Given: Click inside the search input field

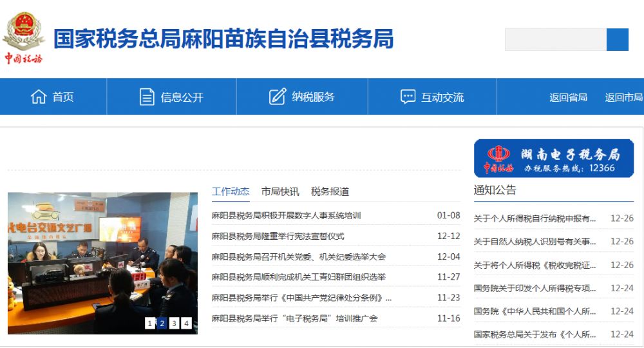Looking at the screenshot, I should click(x=555, y=40).
